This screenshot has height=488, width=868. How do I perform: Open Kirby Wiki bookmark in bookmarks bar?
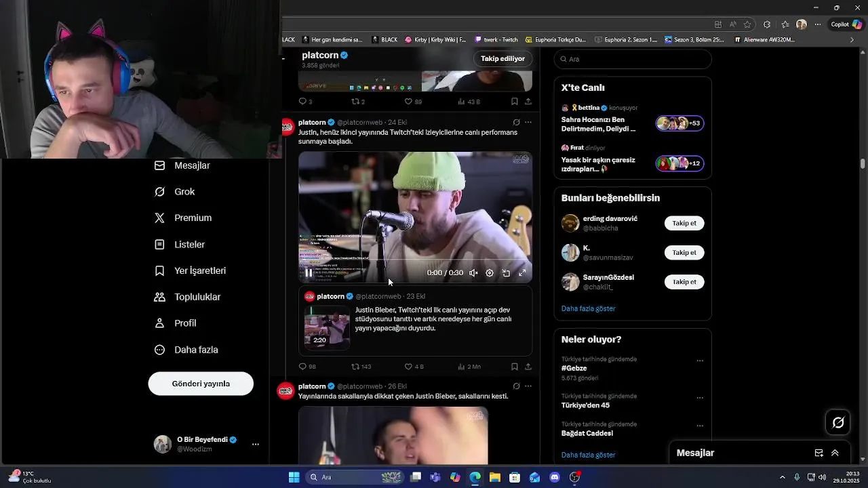click(435, 40)
